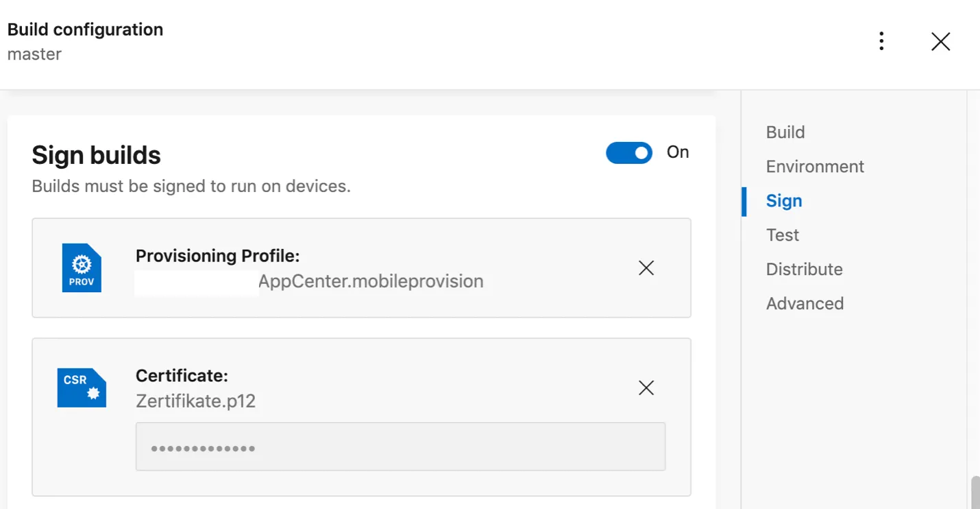
Task: Click the AppCenter.mobileprovision file name
Action: pyautogui.click(x=371, y=281)
